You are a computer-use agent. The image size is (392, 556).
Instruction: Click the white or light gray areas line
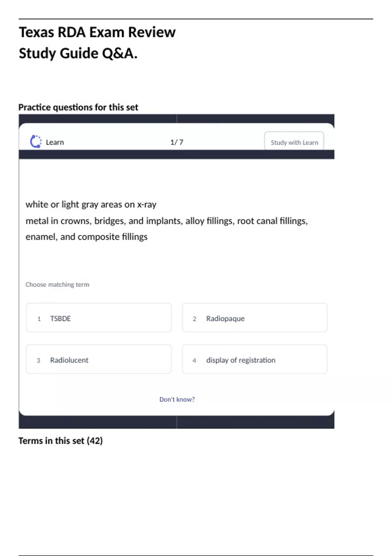click(91, 204)
